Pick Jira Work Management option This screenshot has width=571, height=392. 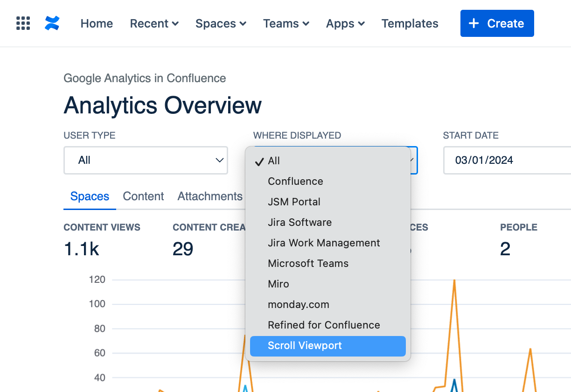point(324,243)
